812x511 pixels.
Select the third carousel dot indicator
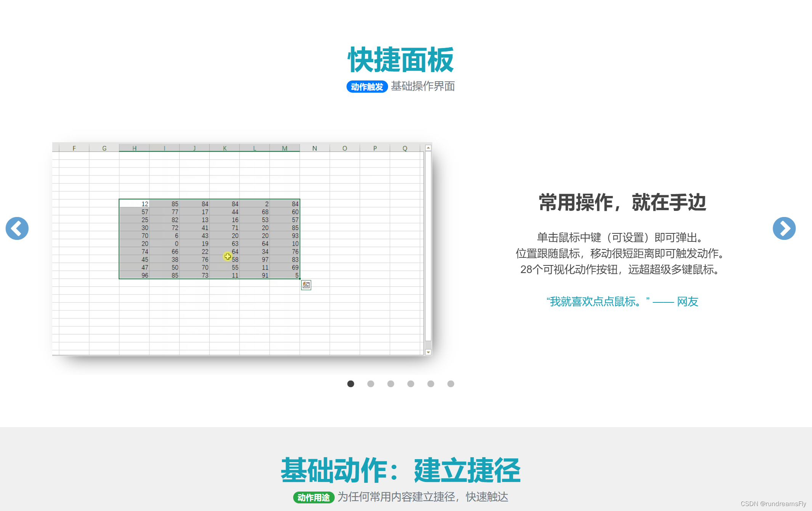(391, 384)
